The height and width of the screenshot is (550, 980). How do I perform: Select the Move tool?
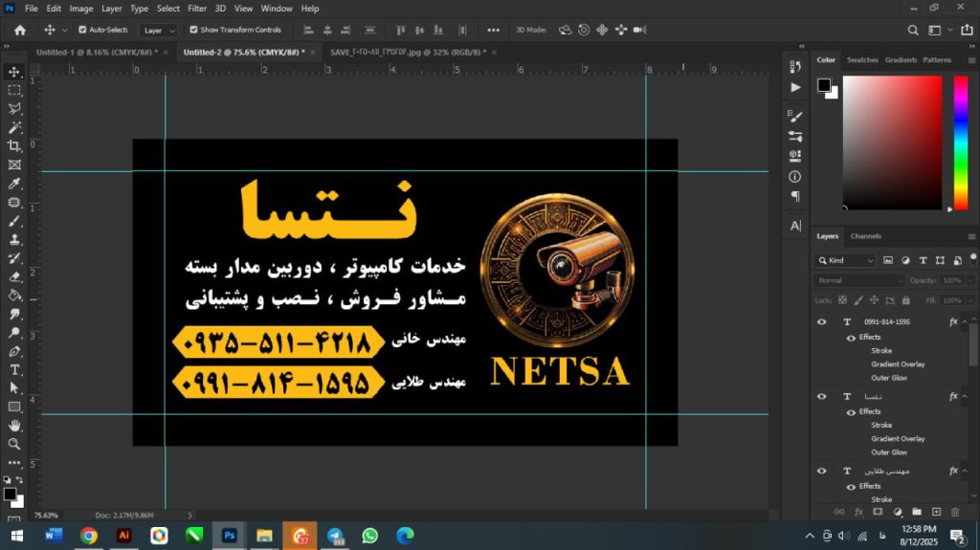[13, 72]
